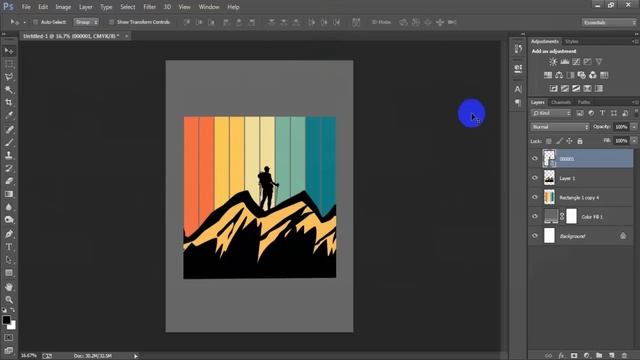Select the Healing Brush tool
This screenshot has height=360, width=640.
pyautogui.click(x=9, y=129)
